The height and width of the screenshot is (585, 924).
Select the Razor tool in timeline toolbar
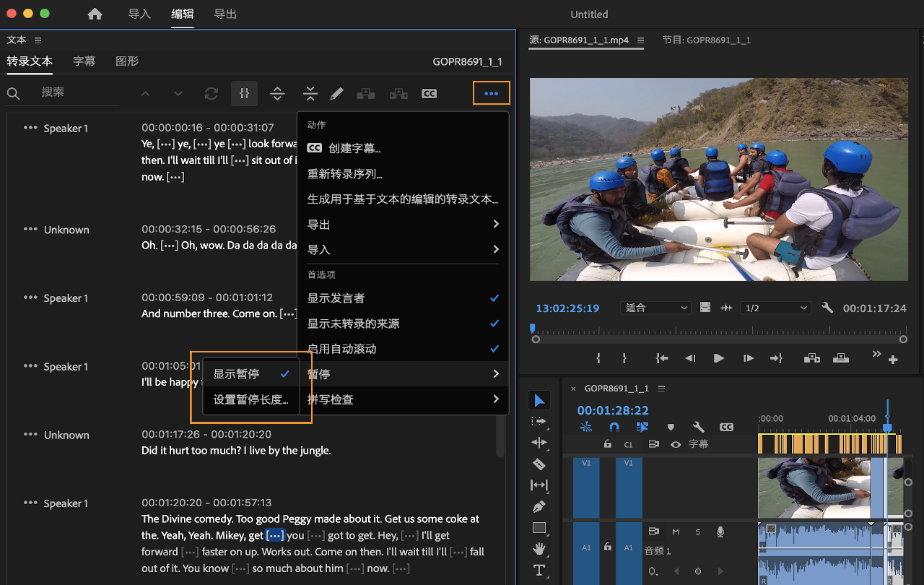(539, 464)
